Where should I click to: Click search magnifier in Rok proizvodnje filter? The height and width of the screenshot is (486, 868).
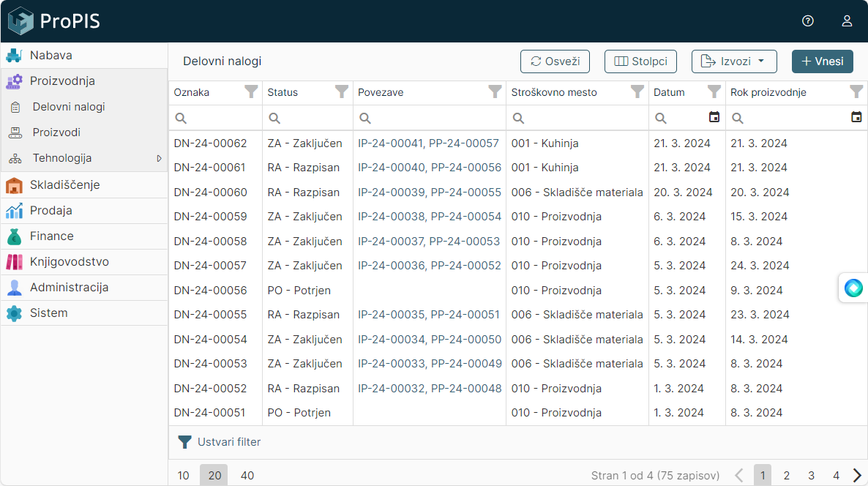pos(737,118)
